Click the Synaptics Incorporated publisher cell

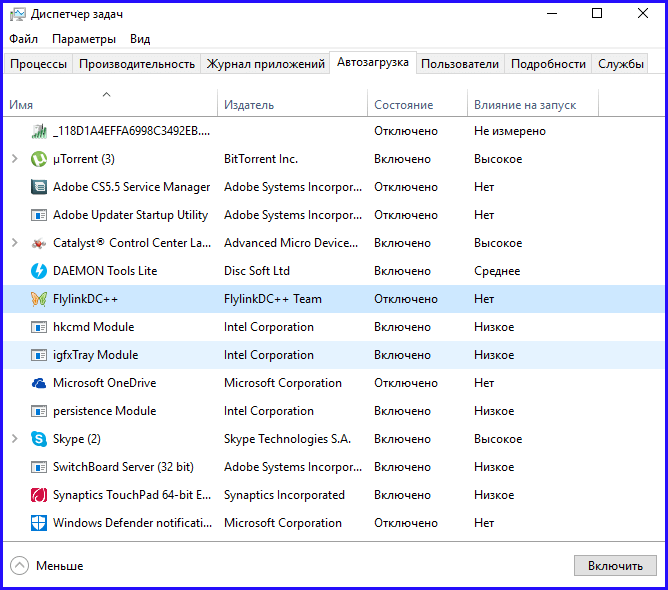[284, 495]
